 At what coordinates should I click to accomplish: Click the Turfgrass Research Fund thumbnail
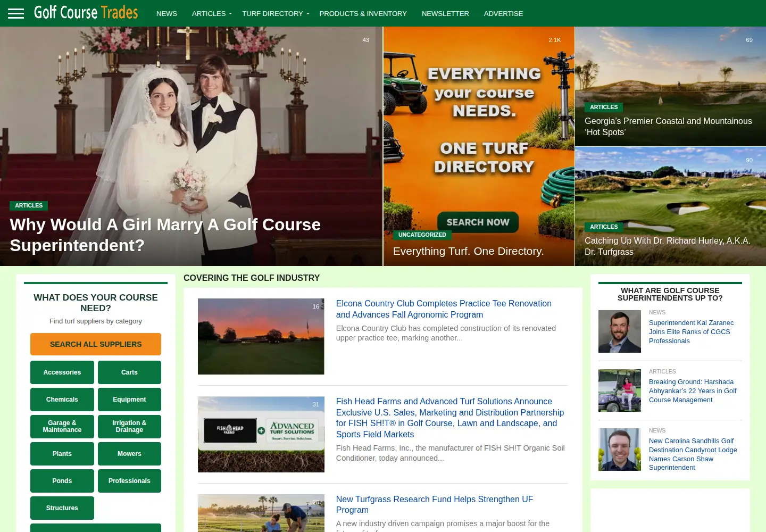point(261,513)
